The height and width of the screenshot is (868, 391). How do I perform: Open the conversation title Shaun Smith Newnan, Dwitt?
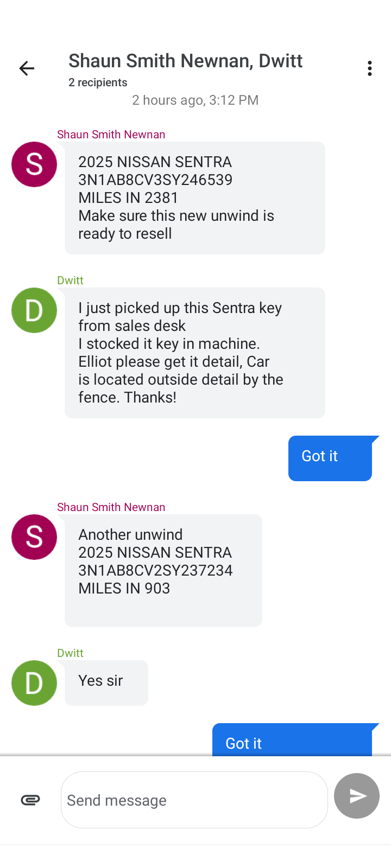(x=185, y=61)
